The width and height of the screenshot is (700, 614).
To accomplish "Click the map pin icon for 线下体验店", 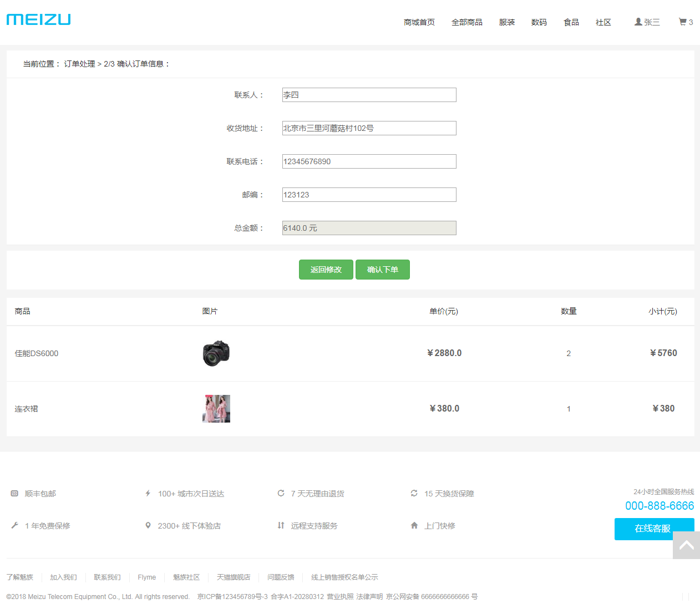I will click(148, 525).
